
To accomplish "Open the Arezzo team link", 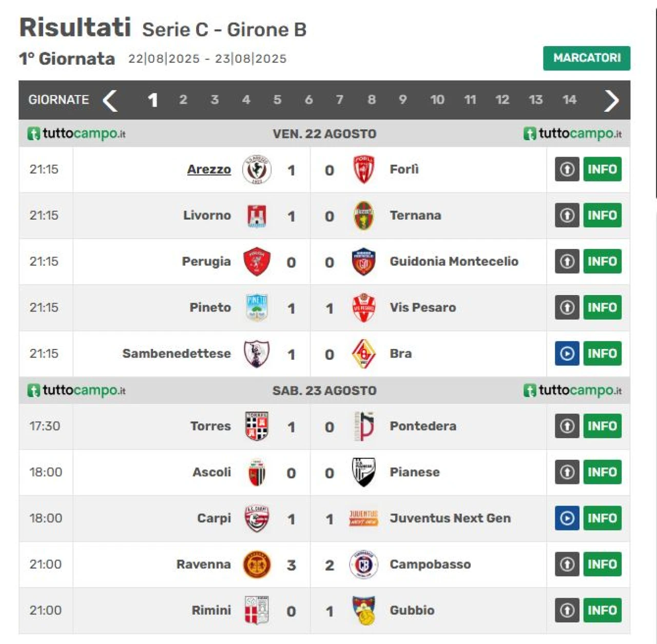I will (x=209, y=169).
